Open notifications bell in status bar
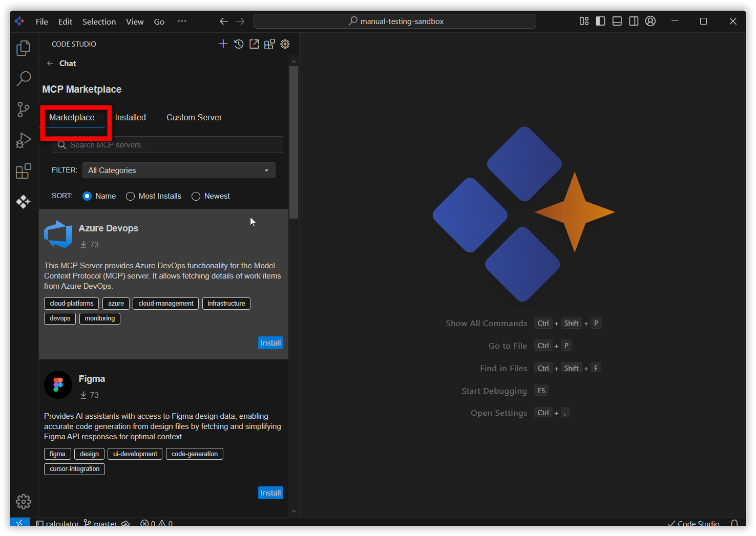Viewport: 756px width, 536px height. pyautogui.click(x=734, y=523)
